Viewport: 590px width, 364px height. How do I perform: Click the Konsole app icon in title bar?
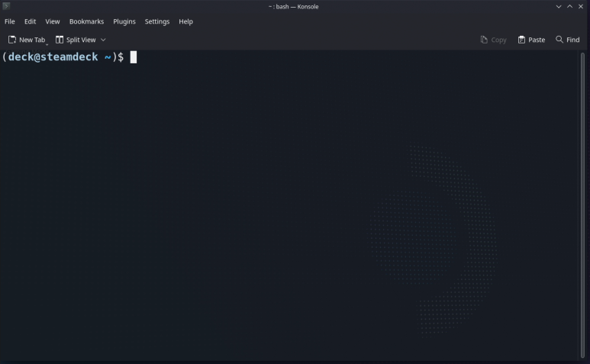6,6
